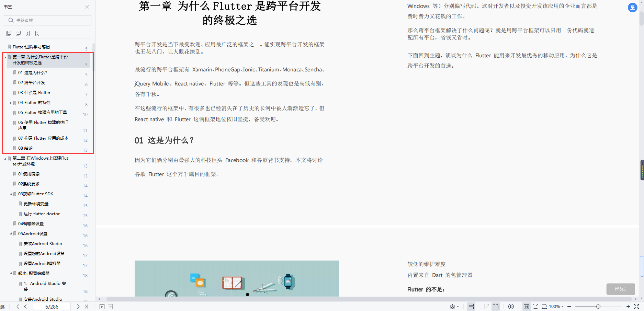Advance to the next view
Screen dimensions: 644x311
tap(110, 307)
